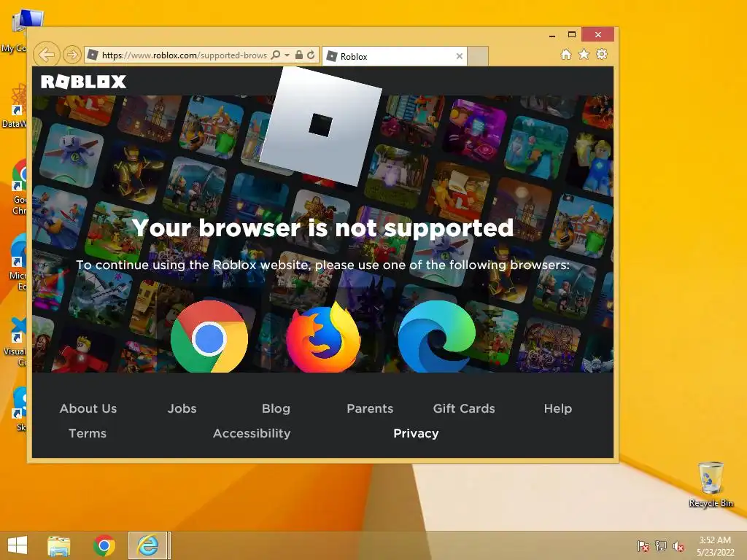Open the Accessibility footer link

click(252, 433)
